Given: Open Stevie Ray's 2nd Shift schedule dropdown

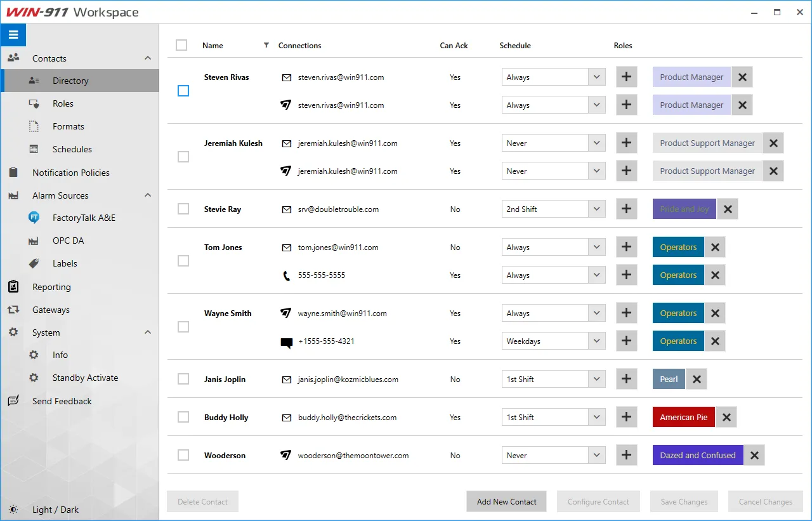Looking at the screenshot, I should point(596,209).
